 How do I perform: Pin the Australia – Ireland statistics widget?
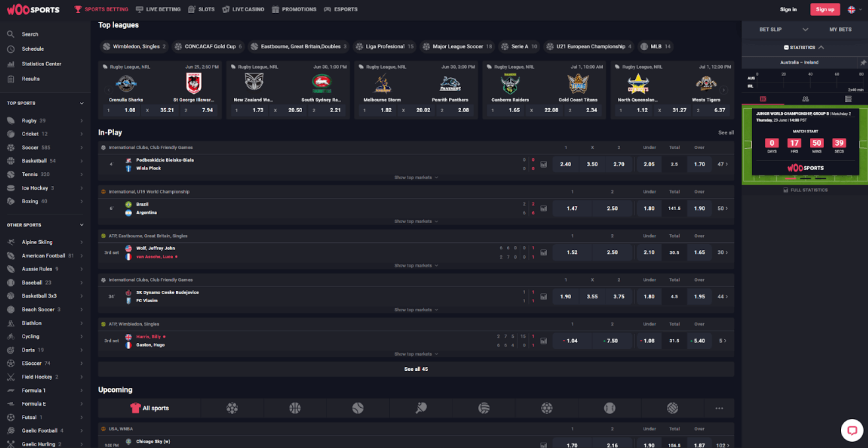(863, 63)
